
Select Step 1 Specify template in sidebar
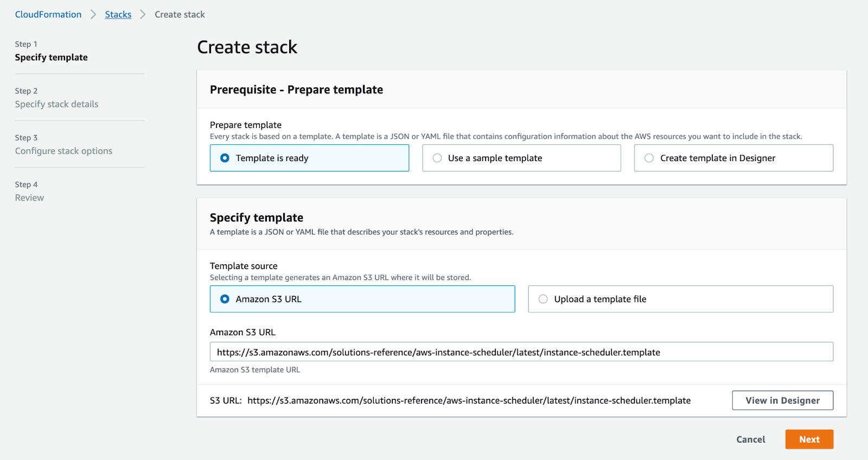[x=52, y=51]
